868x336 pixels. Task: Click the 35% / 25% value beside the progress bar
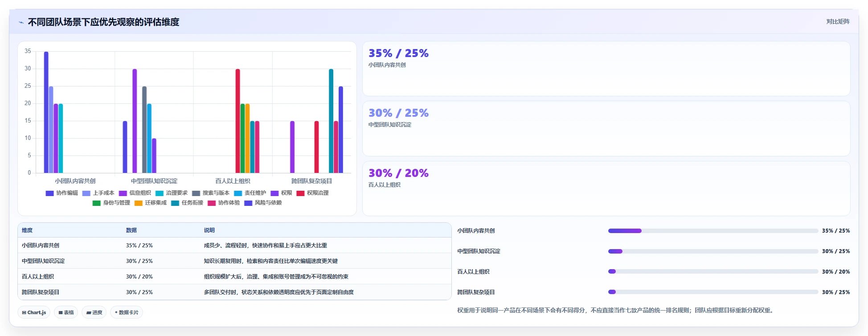(x=836, y=231)
